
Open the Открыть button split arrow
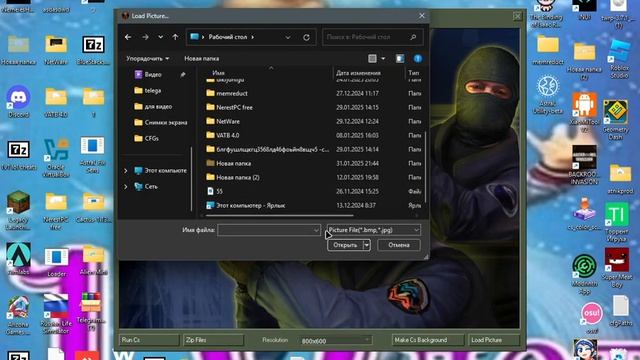pyautogui.click(x=367, y=245)
